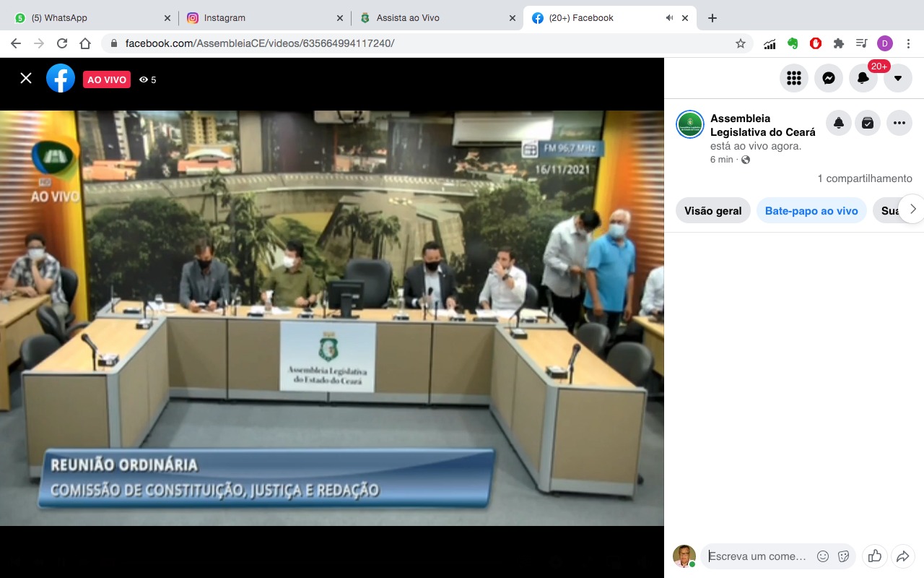Image resolution: width=924 pixels, height=578 pixels.
Task: Click the share arrow icon
Action: coord(902,556)
